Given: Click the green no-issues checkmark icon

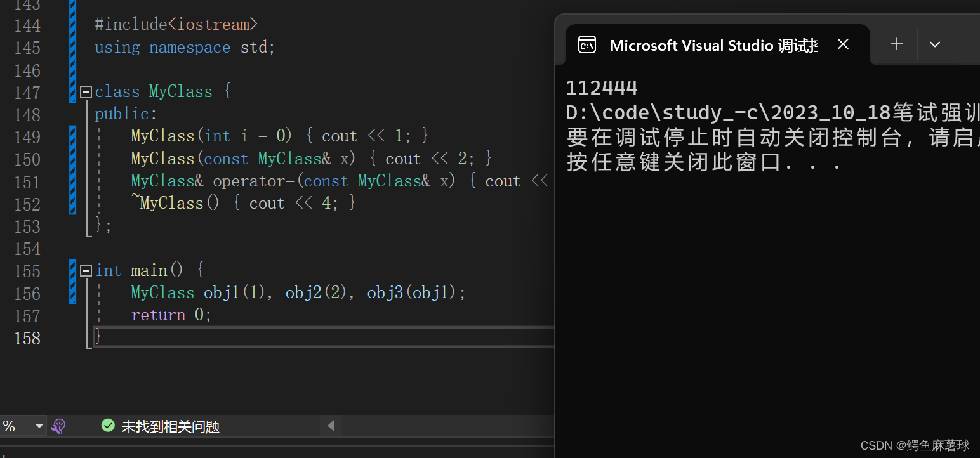Looking at the screenshot, I should [x=108, y=426].
